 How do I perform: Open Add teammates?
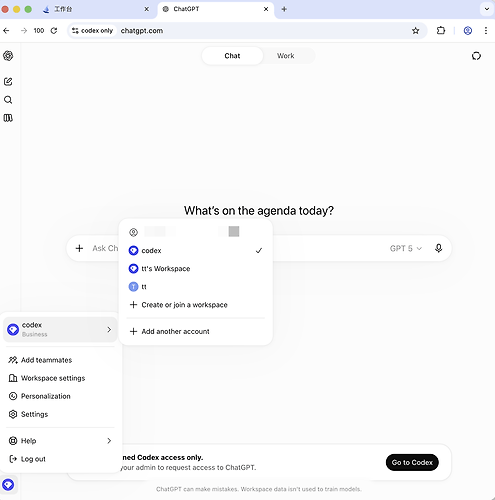(x=60, y=360)
